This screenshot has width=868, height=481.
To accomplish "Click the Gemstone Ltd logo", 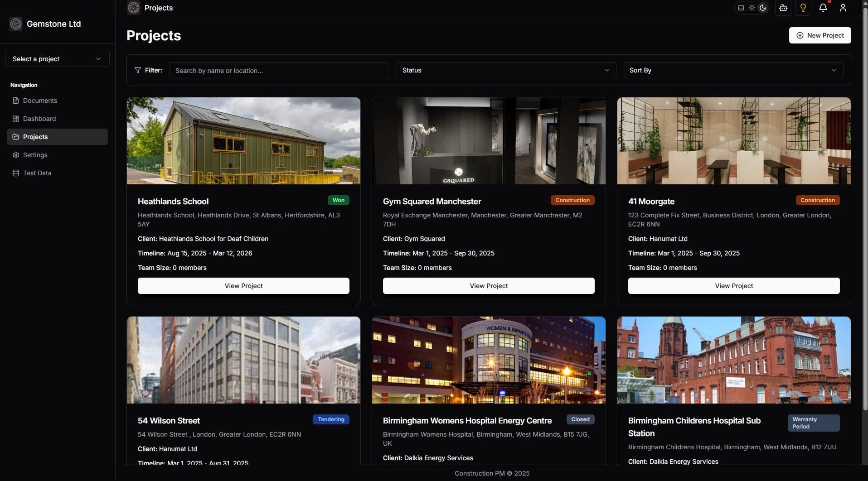I will pyautogui.click(x=45, y=24).
